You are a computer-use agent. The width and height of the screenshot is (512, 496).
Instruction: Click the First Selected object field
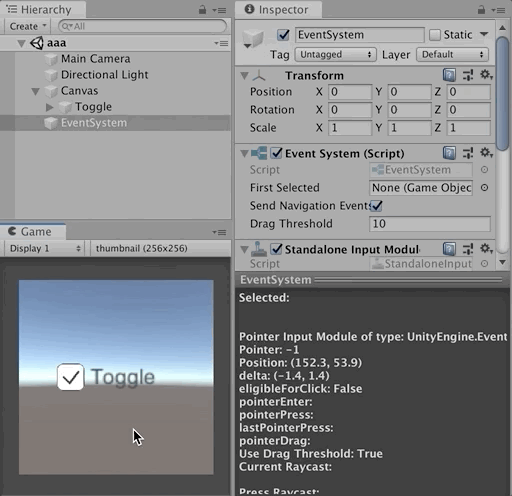tap(421, 188)
